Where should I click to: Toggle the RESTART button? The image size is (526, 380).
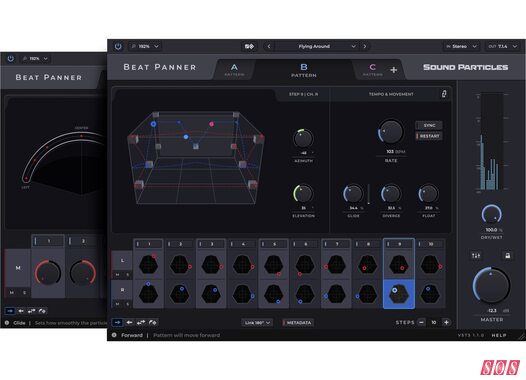(429, 136)
